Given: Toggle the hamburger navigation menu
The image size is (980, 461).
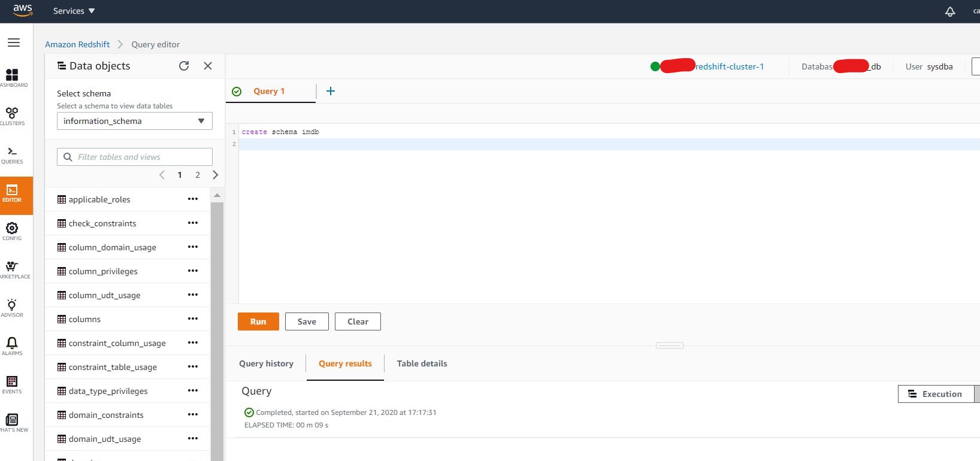Looking at the screenshot, I should [14, 43].
